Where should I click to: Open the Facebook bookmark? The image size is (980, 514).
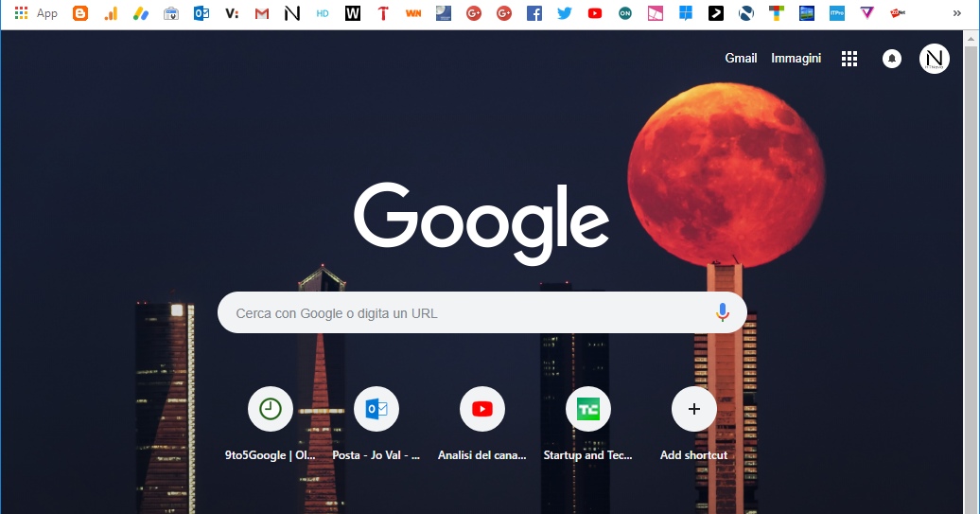point(534,13)
